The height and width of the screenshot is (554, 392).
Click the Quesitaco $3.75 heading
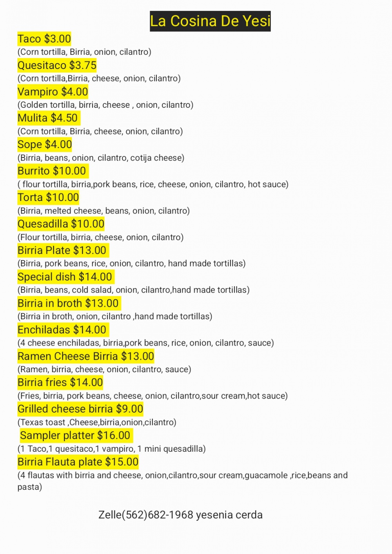pyautogui.click(x=57, y=65)
